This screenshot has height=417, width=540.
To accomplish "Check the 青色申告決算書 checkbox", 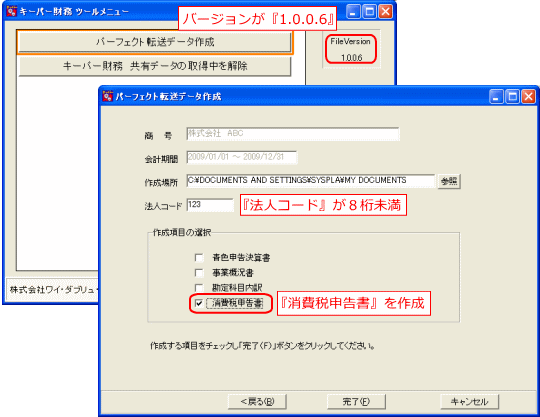I will (x=199, y=258).
